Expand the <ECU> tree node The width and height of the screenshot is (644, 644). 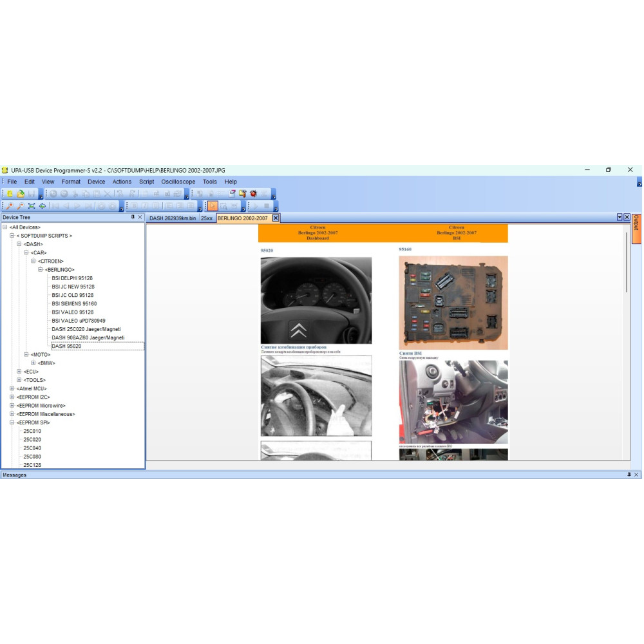19,372
